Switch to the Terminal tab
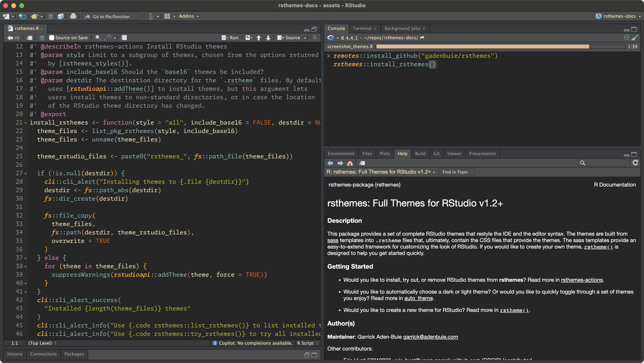644x363 pixels. point(362,29)
